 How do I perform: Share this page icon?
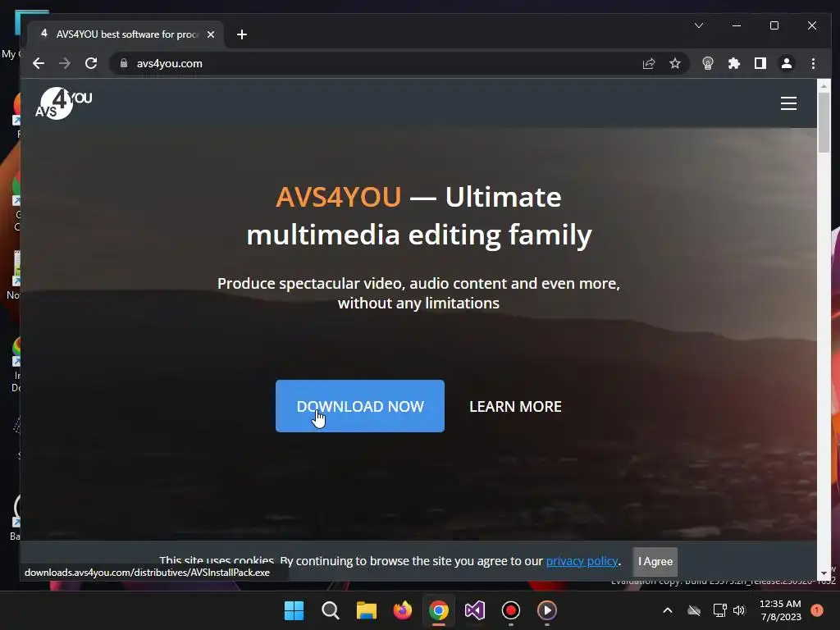(649, 63)
